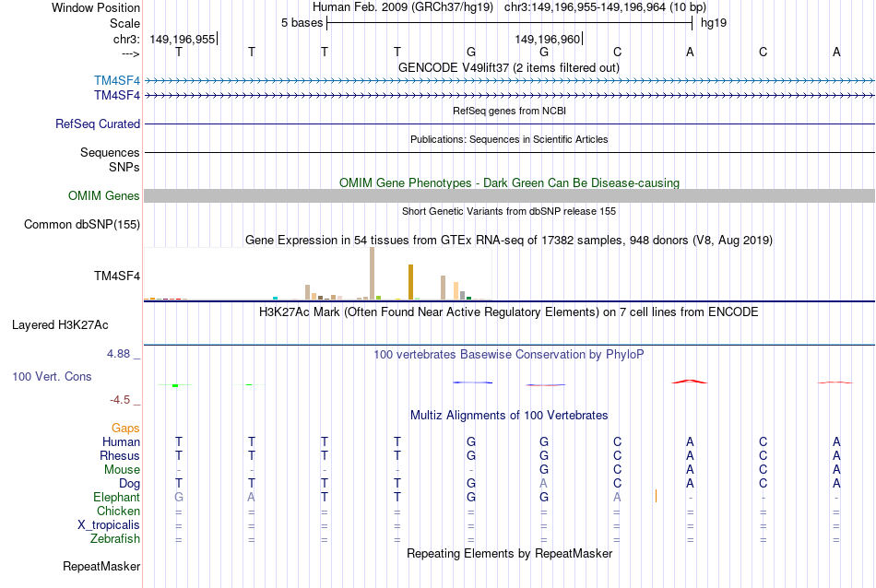Click the RefSeq genes from NCBI title
The width and height of the screenshot is (876, 588).
point(509,111)
